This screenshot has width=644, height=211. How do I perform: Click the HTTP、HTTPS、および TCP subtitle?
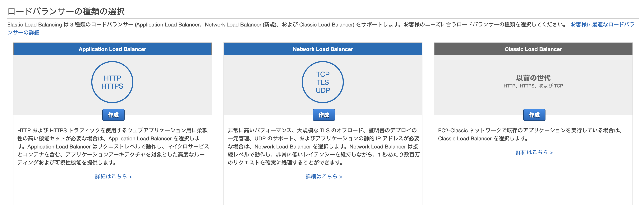coord(533,86)
